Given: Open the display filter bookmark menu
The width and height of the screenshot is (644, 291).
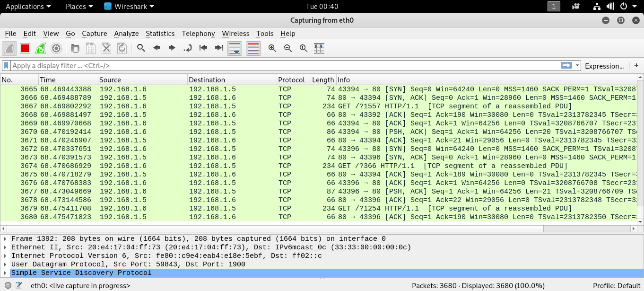Looking at the screenshot, I should (x=6, y=66).
